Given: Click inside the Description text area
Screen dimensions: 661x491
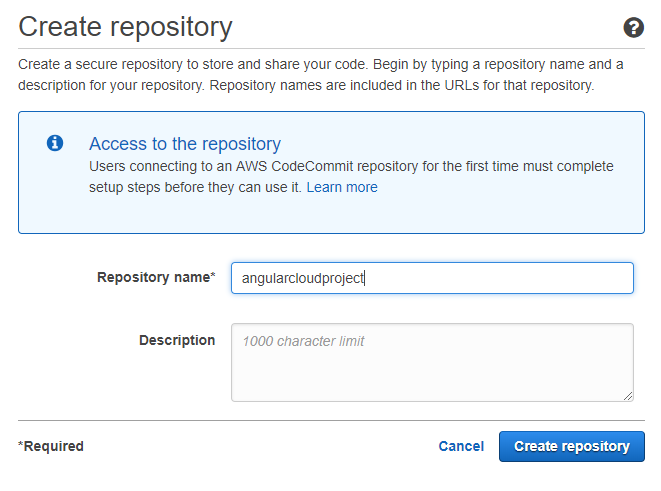Looking at the screenshot, I should click(x=432, y=370).
